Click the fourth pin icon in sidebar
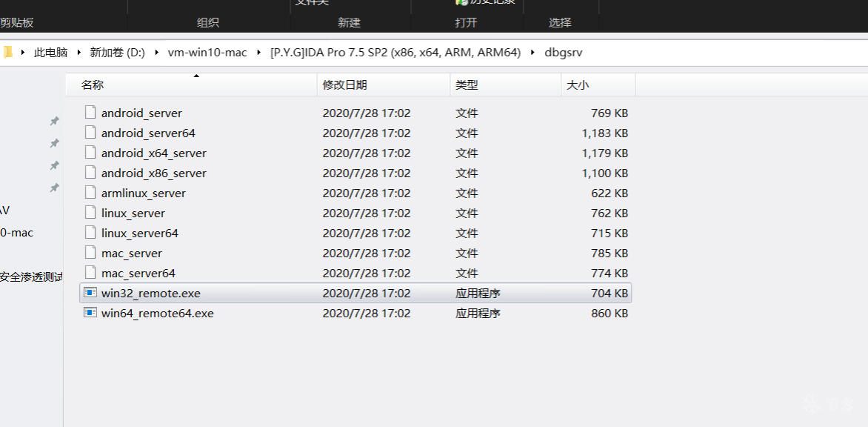Image resolution: width=868 pixels, height=427 pixels. (x=54, y=188)
